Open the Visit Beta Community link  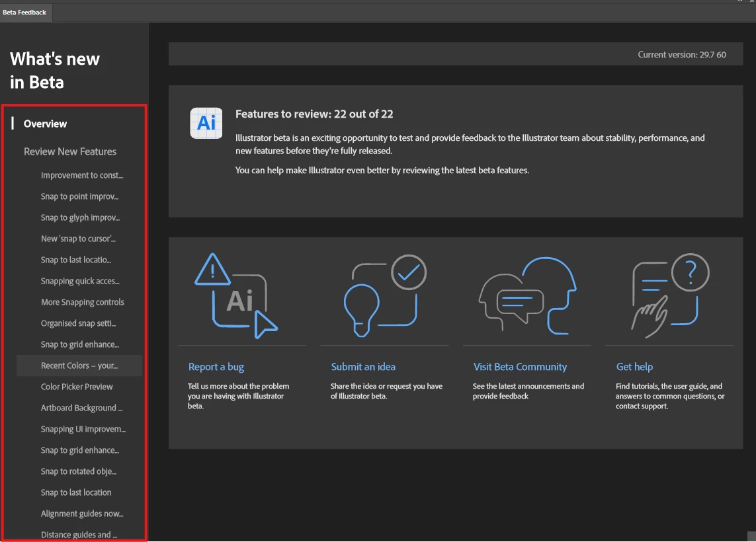520,367
